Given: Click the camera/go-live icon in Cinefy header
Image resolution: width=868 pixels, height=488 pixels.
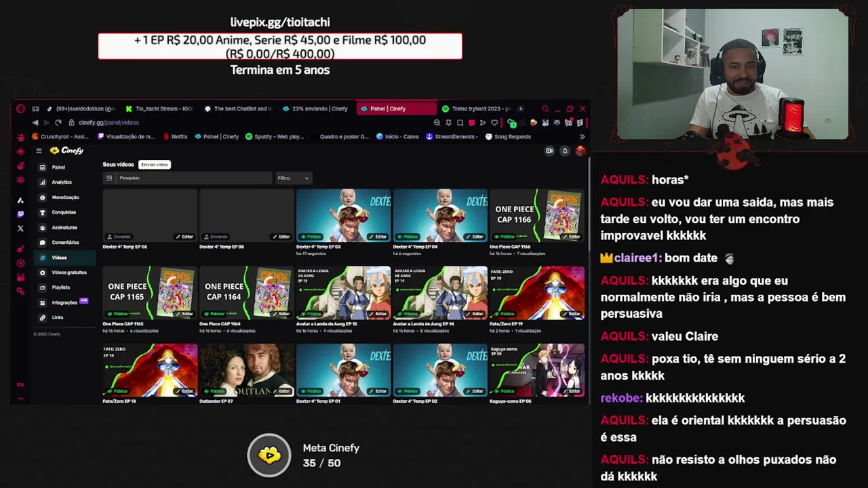Looking at the screenshot, I should click(x=549, y=150).
